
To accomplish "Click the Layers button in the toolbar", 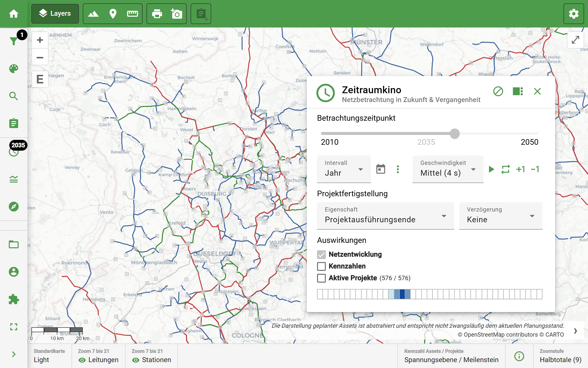I will pos(55,14).
